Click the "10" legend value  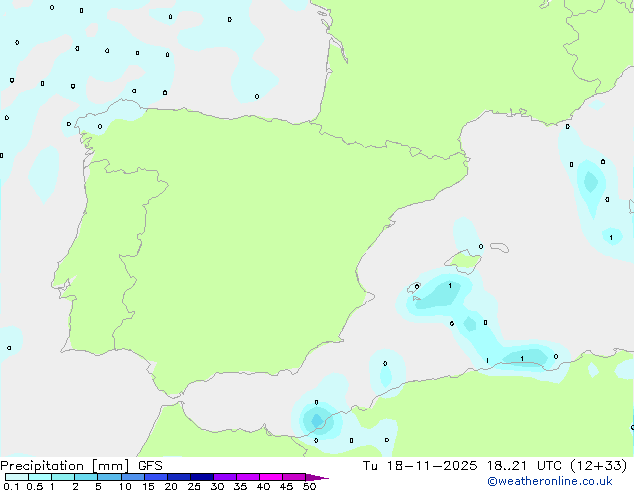click(125, 486)
